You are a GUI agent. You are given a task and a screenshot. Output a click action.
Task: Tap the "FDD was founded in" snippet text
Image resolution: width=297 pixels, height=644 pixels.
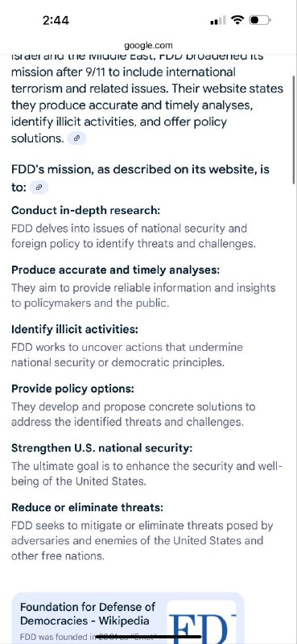57,638
